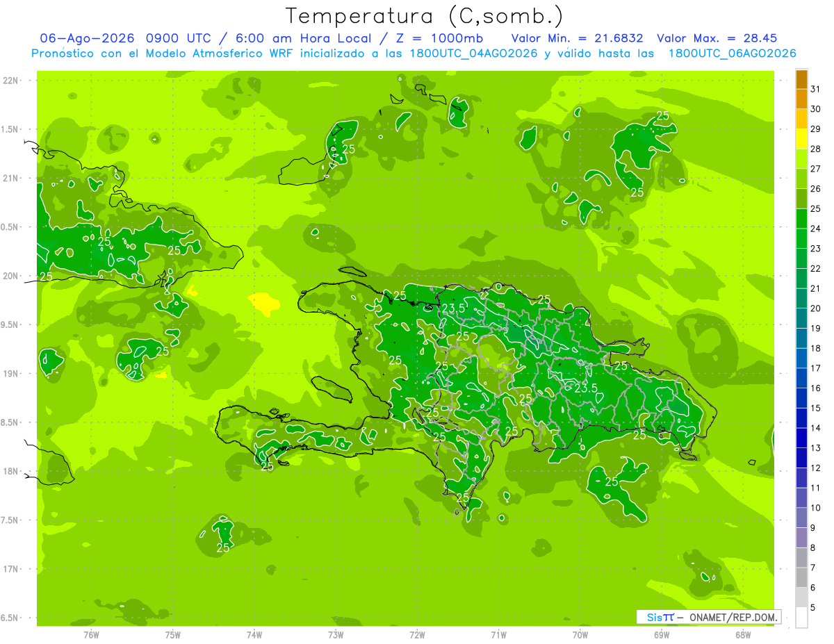Click the color bar value "31"

pos(816,89)
